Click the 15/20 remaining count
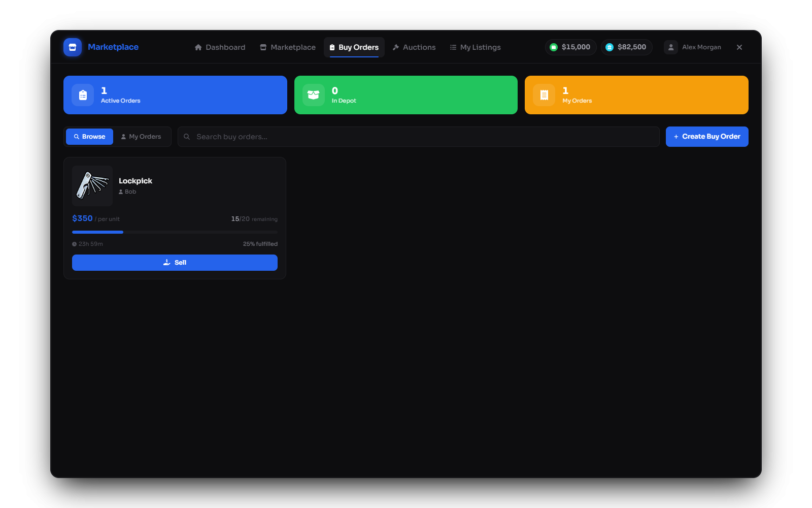The width and height of the screenshot is (812, 508). [254, 219]
